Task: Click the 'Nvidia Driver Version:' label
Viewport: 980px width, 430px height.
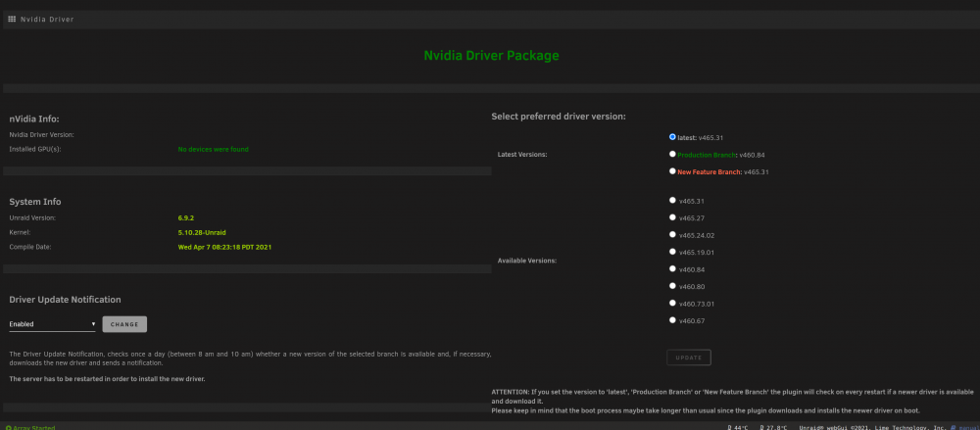Action: 41,134
